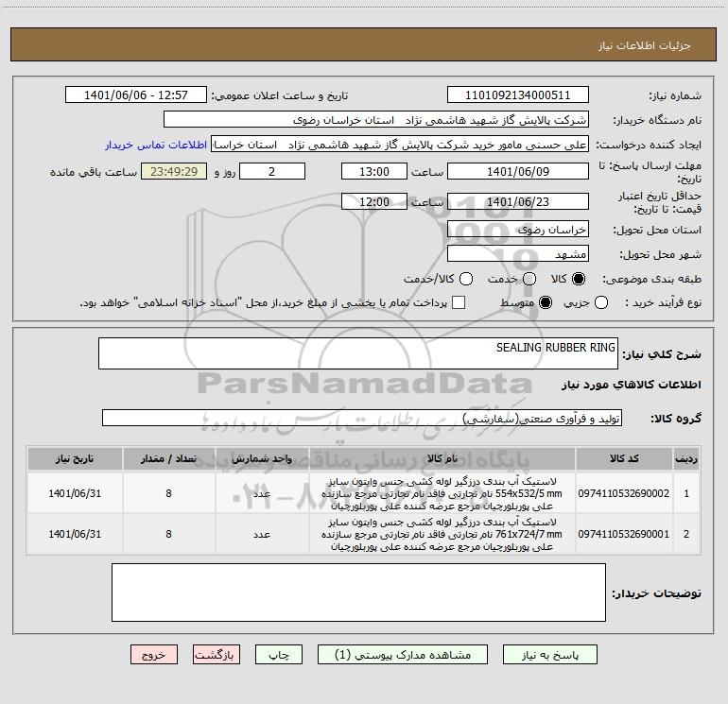The width and height of the screenshot is (728, 704).
Task: Click the واحد شمارش column header
Action: tap(262, 459)
